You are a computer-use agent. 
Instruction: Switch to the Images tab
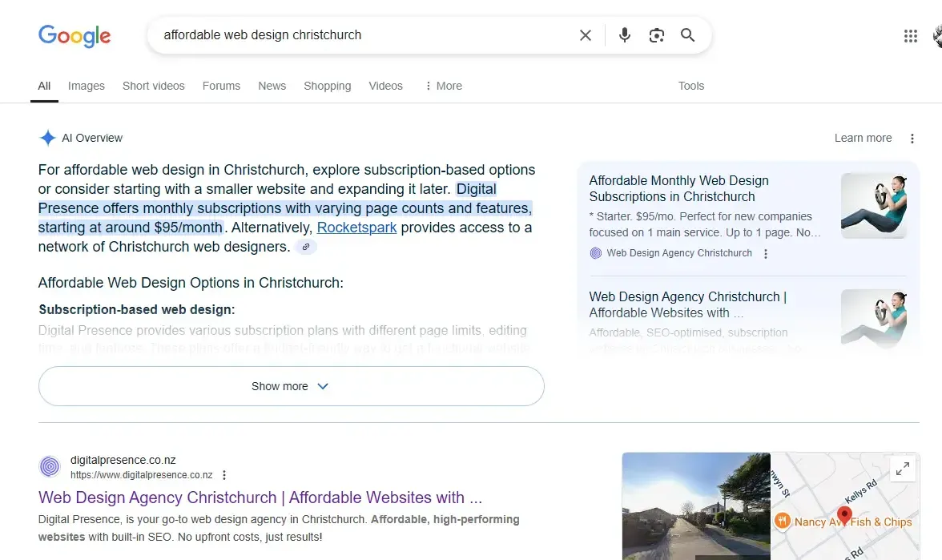click(86, 86)
